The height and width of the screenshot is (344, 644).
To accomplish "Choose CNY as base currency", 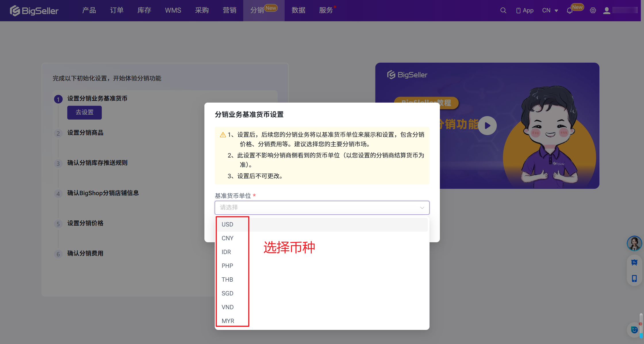I will click(x=227, y=238).
